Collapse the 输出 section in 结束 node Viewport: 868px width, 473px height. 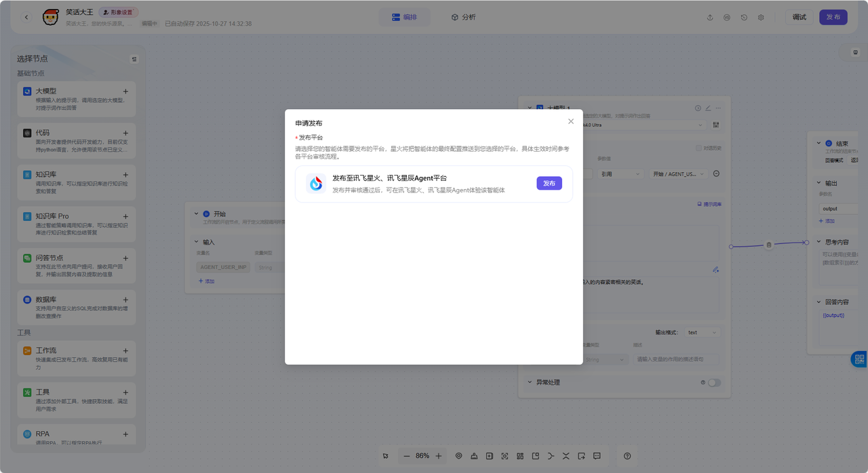point(818,183)
